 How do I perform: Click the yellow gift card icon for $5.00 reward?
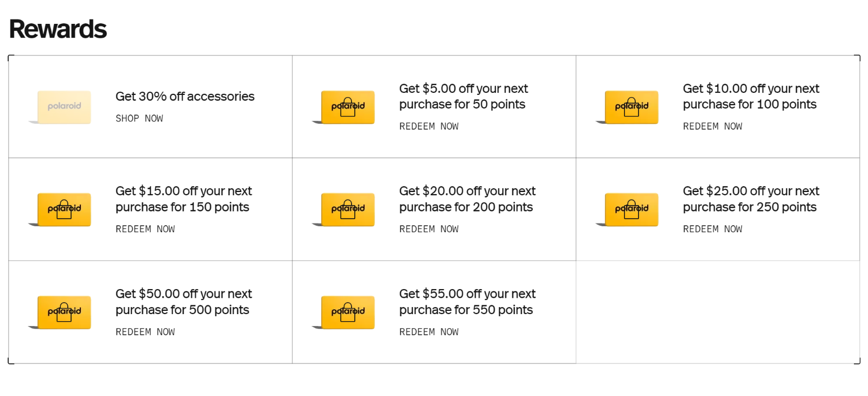tap(348, 107)
